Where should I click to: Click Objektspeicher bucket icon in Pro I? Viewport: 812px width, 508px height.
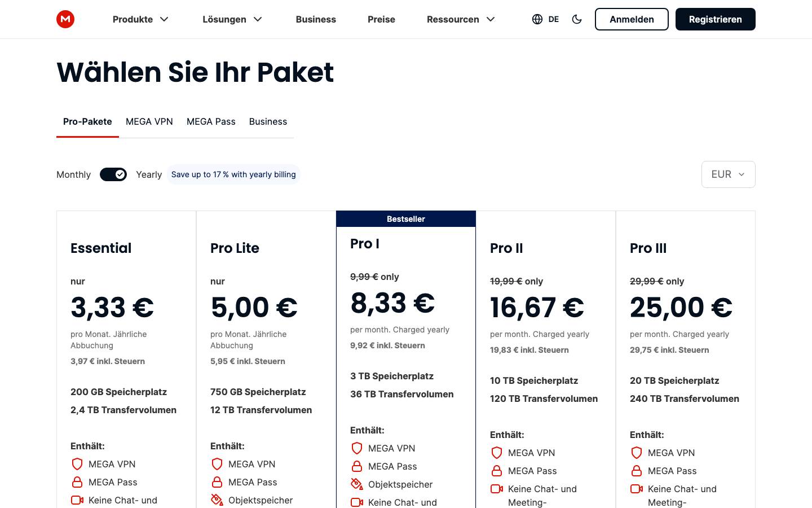(357, 484)
